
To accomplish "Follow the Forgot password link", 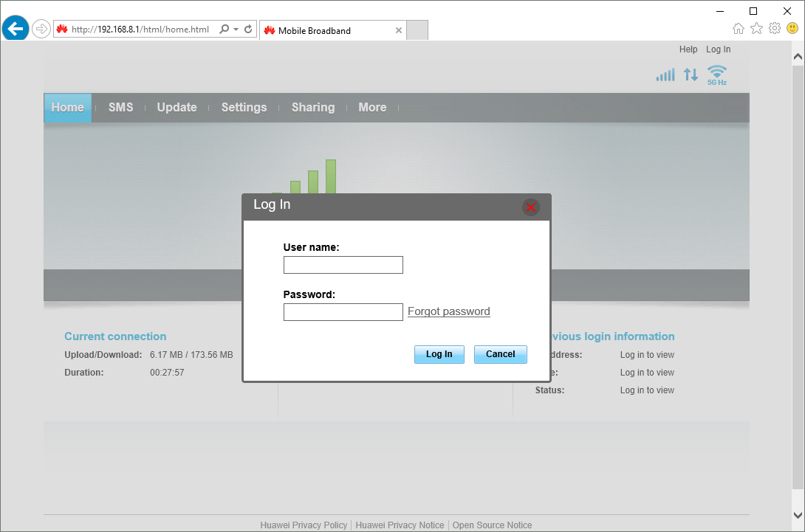I will click(x=448, y=311).
